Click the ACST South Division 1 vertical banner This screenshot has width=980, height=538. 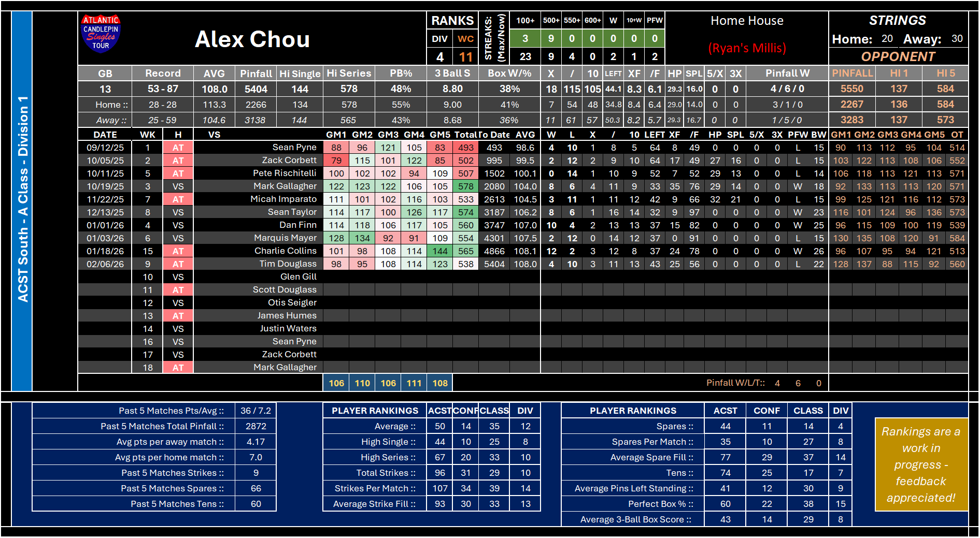(22, 200)
